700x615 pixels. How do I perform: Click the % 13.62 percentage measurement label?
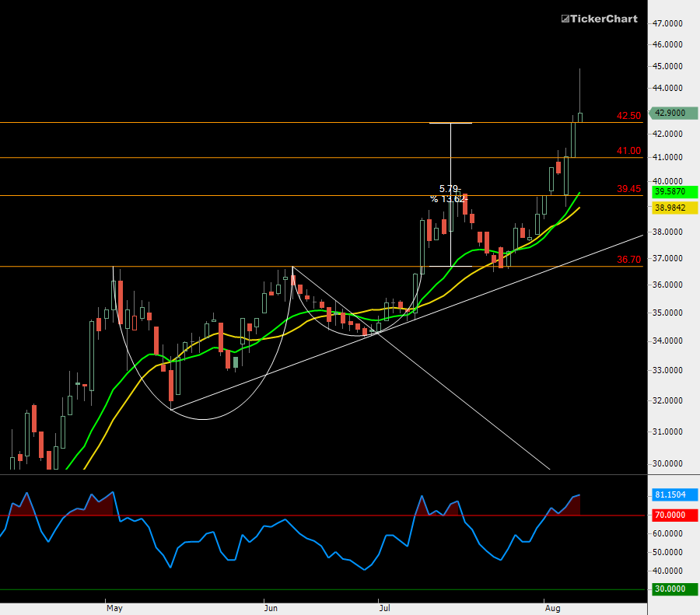(449, 199)
